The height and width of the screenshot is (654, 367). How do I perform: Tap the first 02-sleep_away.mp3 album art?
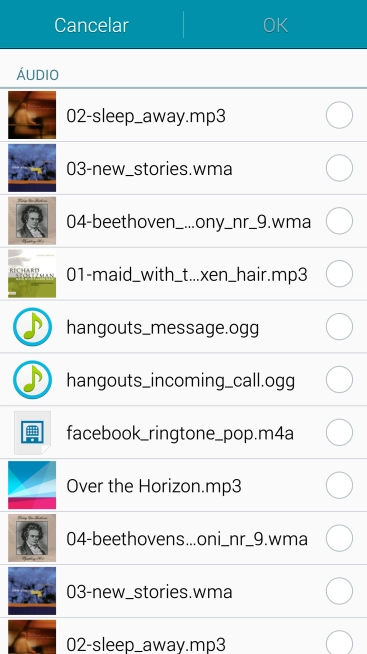[32, 115]
